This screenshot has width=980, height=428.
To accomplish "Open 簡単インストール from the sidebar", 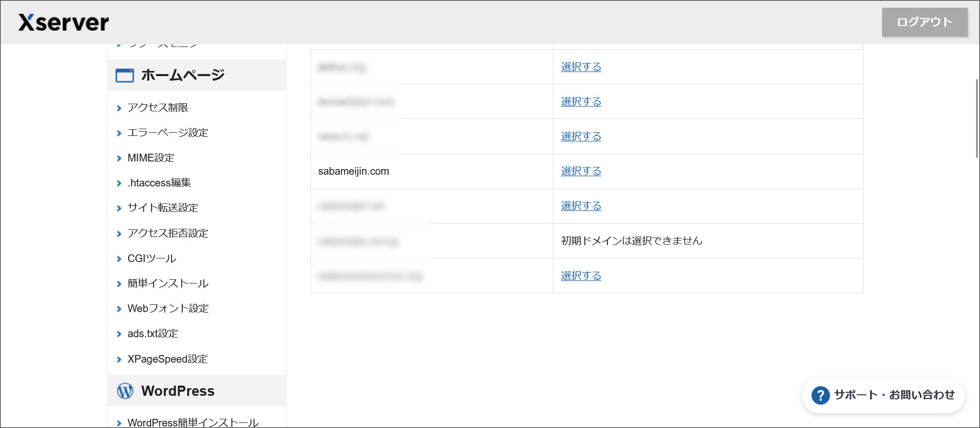I will [167, 283].
